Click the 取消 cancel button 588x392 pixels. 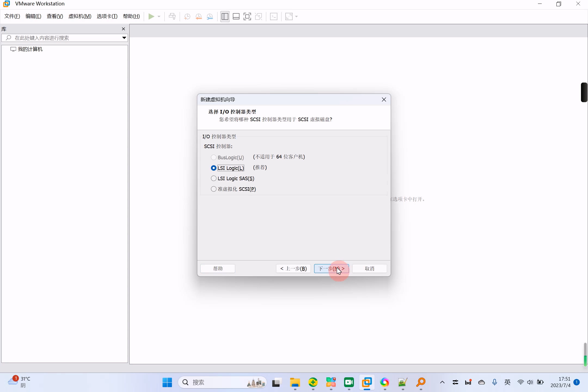pos(370,269)
